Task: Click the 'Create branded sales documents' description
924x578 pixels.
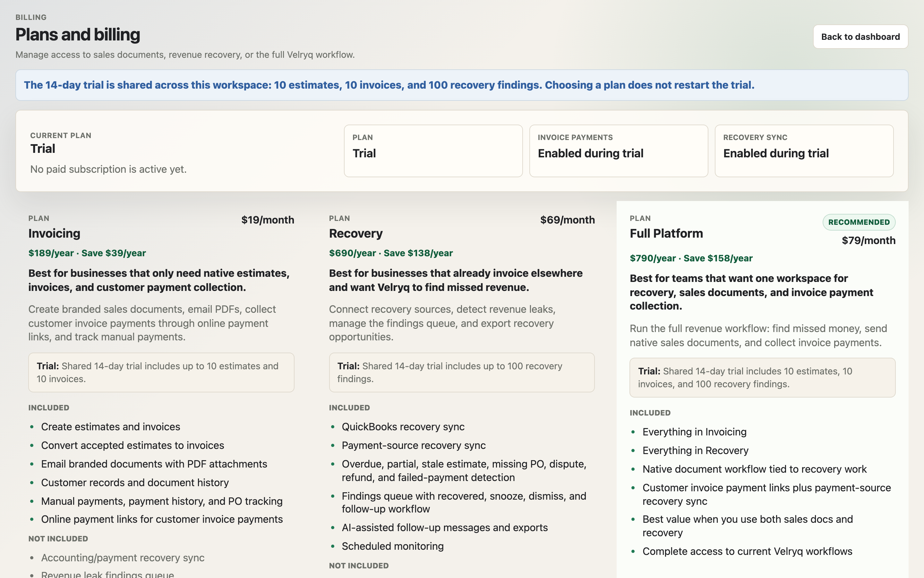Action: click(152, 323)
